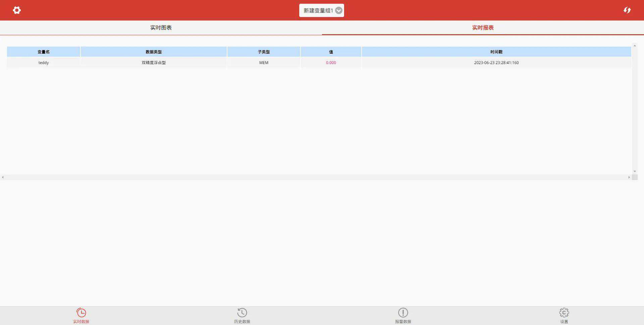Open the 报警数据 alert icon
The height and width of the screenshot is (325, 644).
403,313
